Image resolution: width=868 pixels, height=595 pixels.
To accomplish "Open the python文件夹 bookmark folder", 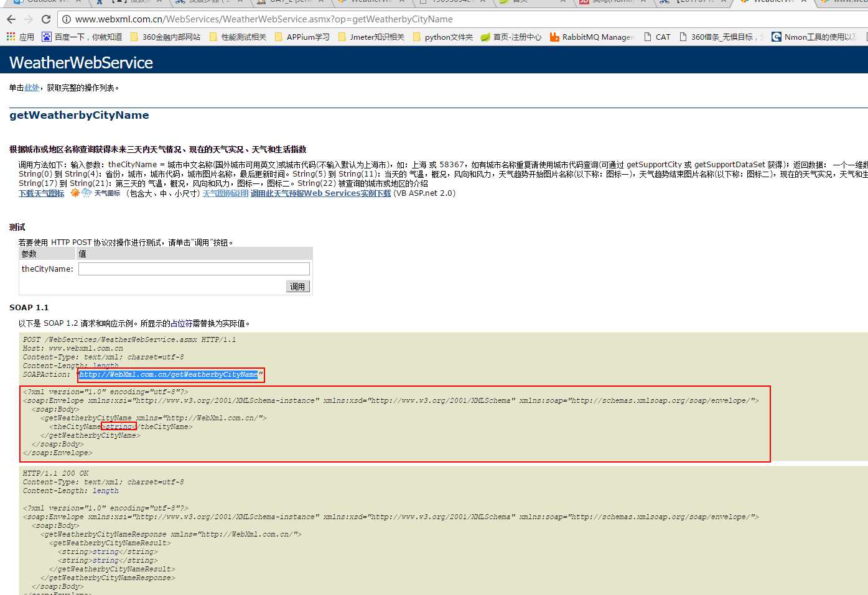I will pos(442,37).
